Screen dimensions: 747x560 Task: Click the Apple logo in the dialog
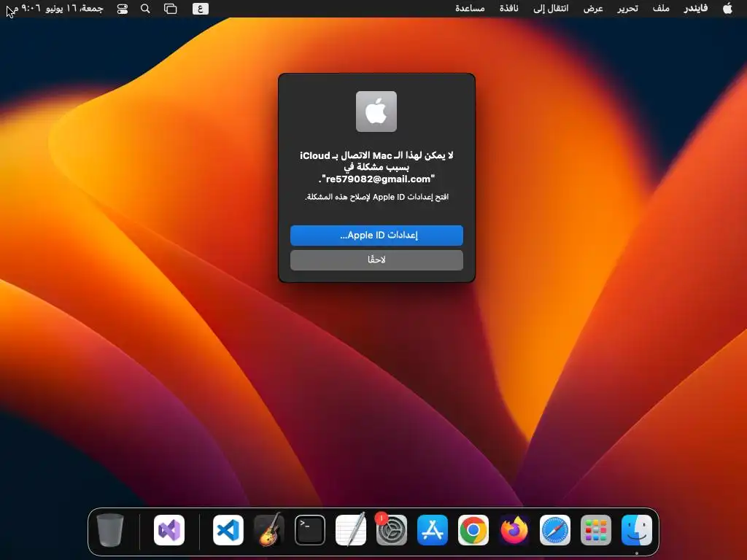[x=376, y=112]
